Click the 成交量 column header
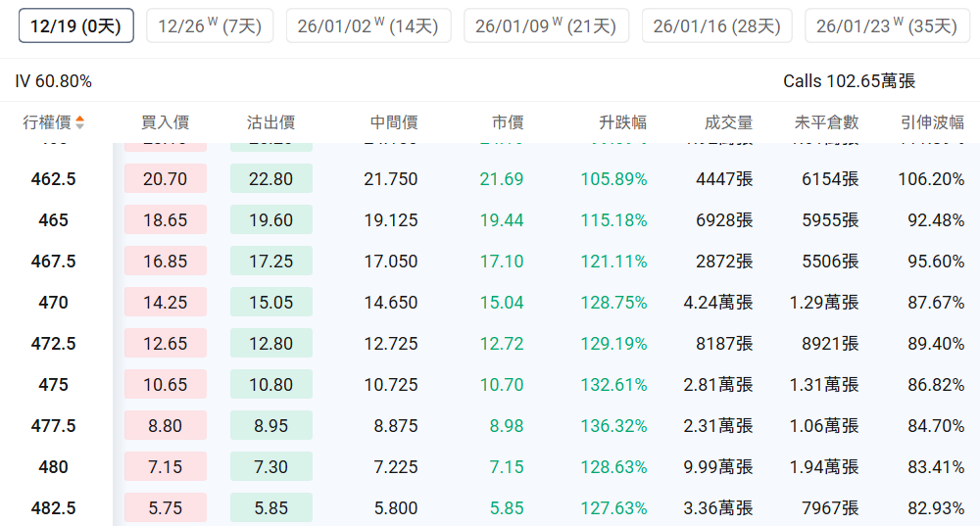The width and height of the screenshot is (980, 526). pos(728,122)
